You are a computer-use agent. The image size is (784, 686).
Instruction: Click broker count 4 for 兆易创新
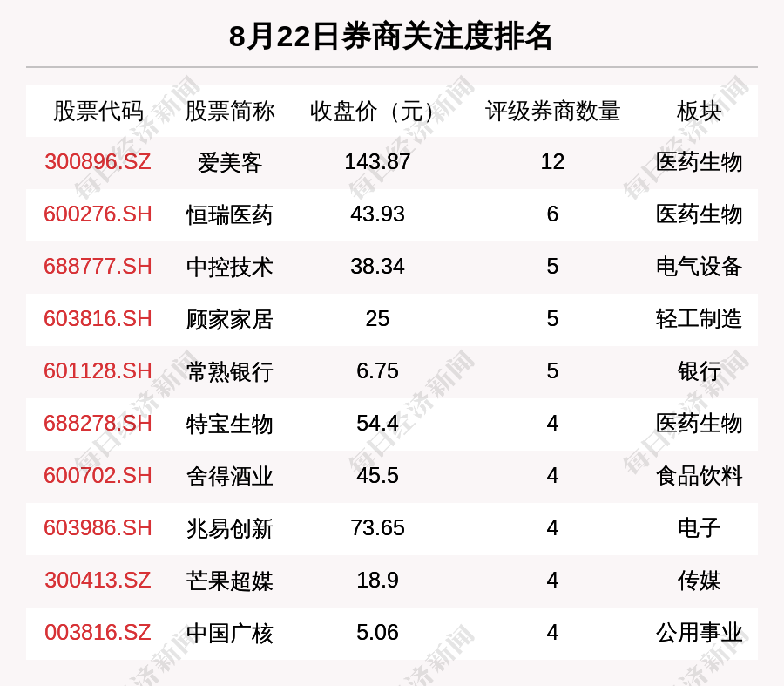click(552, 528)
